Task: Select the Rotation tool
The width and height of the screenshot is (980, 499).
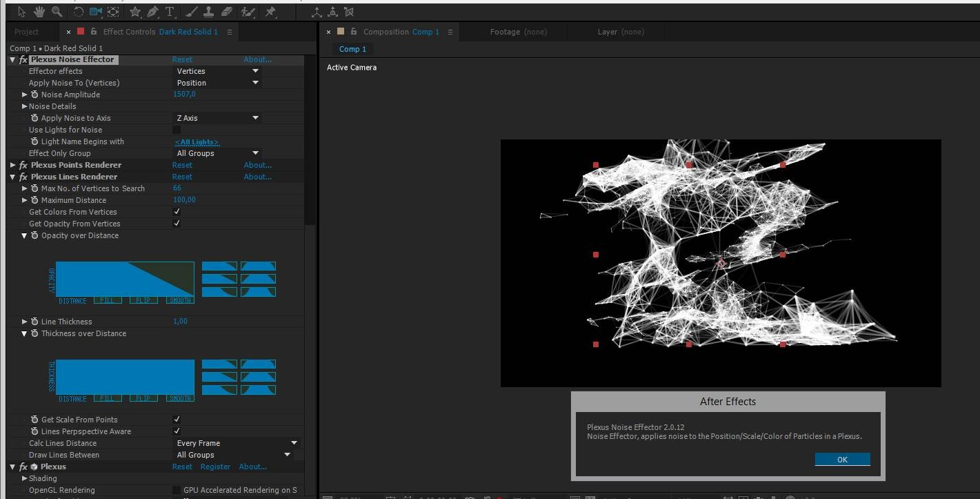Action: (x=78, y=12)
